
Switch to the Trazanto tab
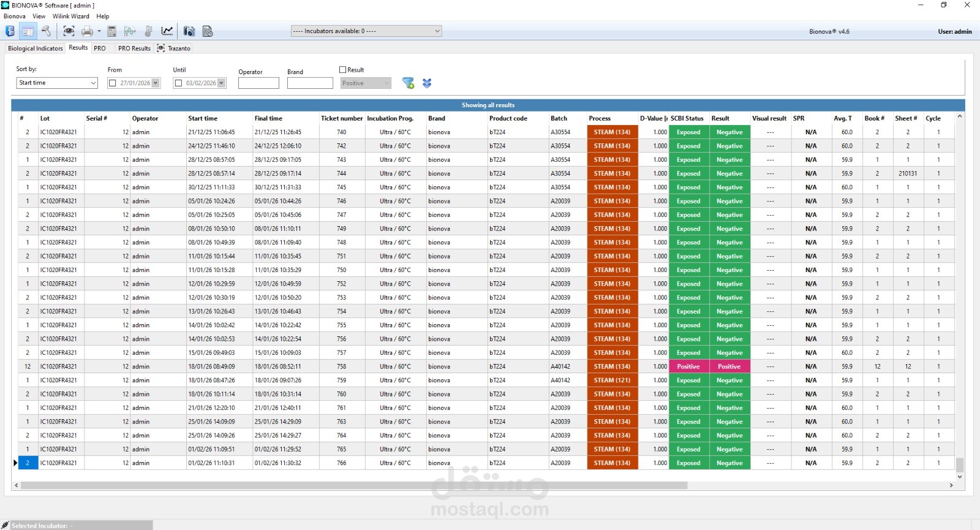[174, 48]
